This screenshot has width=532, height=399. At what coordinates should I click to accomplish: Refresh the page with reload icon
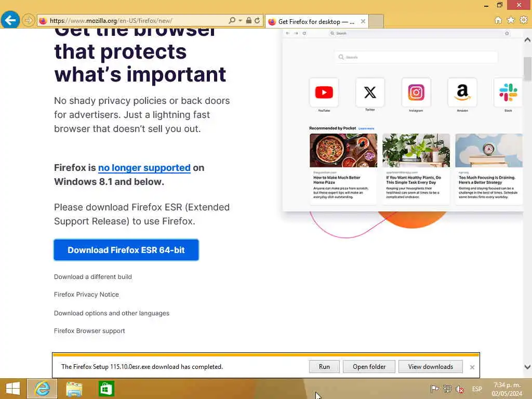click(257, 20)
